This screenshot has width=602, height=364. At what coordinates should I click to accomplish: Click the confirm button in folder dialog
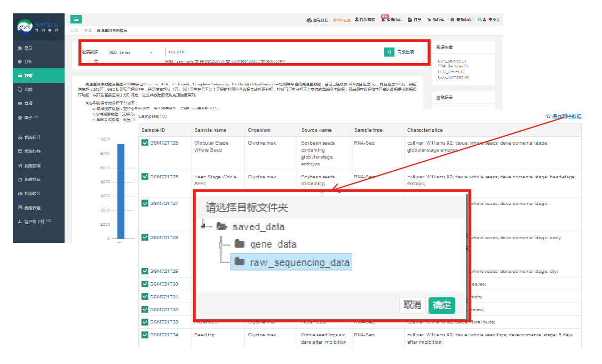441,305
